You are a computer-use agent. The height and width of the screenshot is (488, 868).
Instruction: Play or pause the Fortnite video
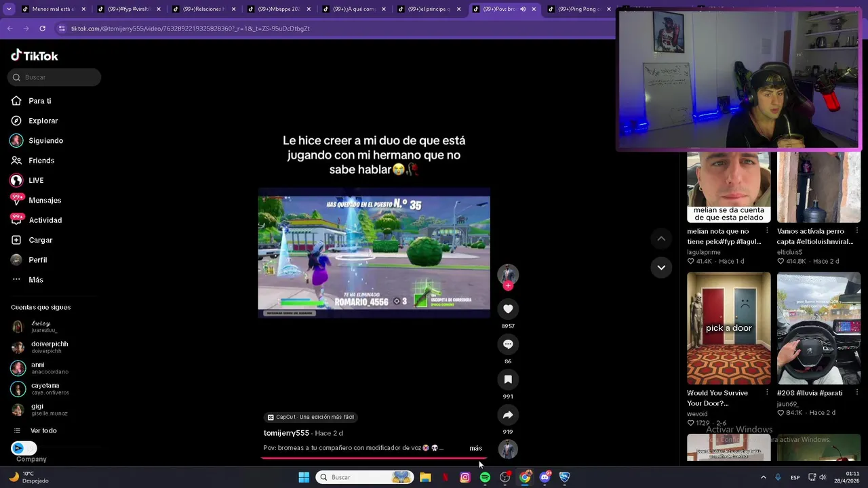tap(374, 253)
